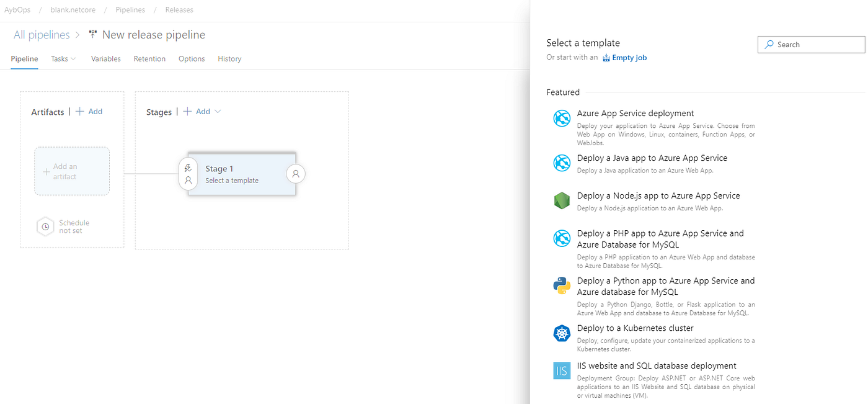Start with an Empty job
Image resolution: width=868 pixels, height=404 pixels.
pos(628,57)
